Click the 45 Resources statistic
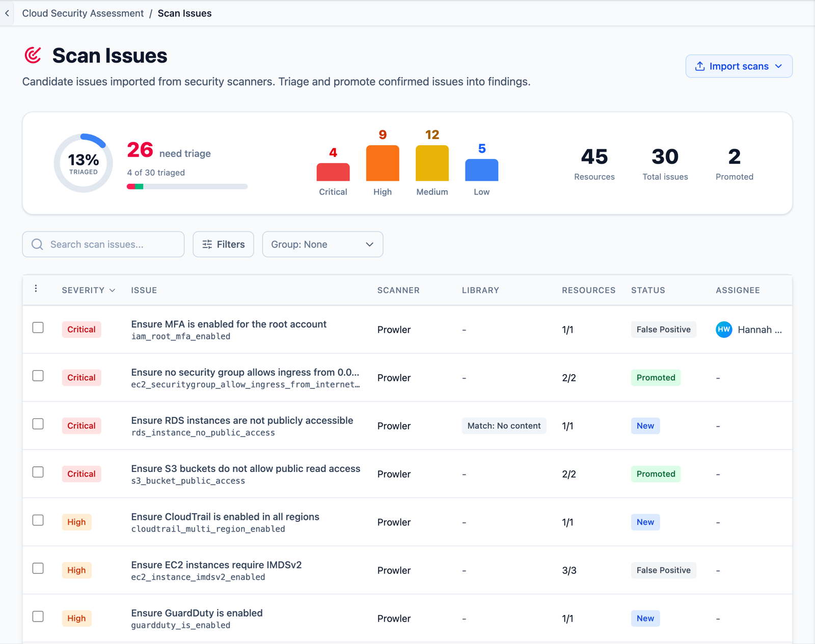Screen dimensions: 815x644 tap(594, 163)
